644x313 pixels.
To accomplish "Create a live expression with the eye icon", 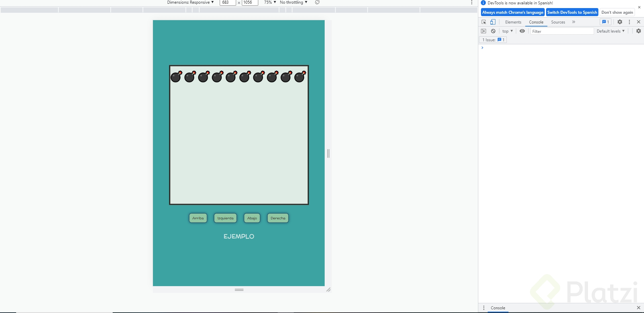I will point(522,31).
